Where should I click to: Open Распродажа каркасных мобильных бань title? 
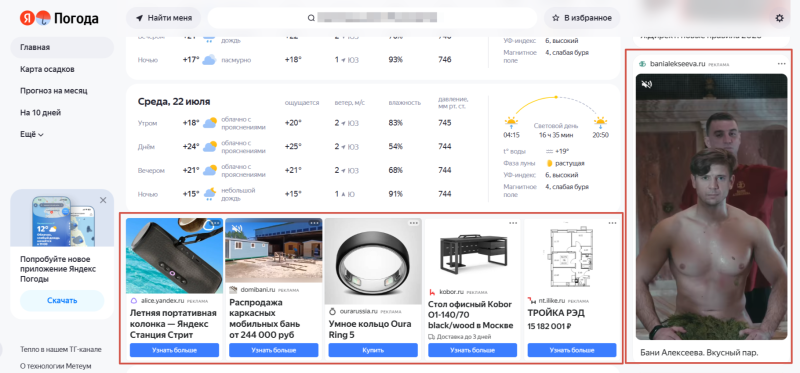pos(265,319)
